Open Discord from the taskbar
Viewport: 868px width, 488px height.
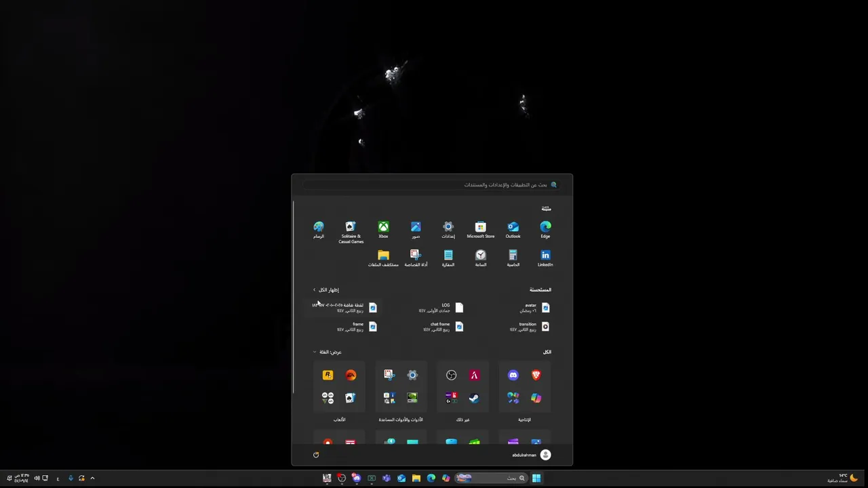pyautogui.click(x=357, y=478)
